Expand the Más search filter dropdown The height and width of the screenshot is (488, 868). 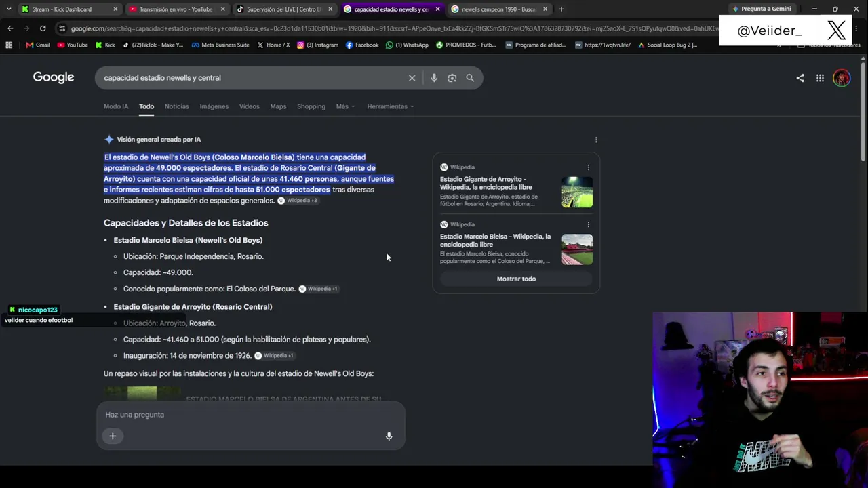click(x=345, y=106)
